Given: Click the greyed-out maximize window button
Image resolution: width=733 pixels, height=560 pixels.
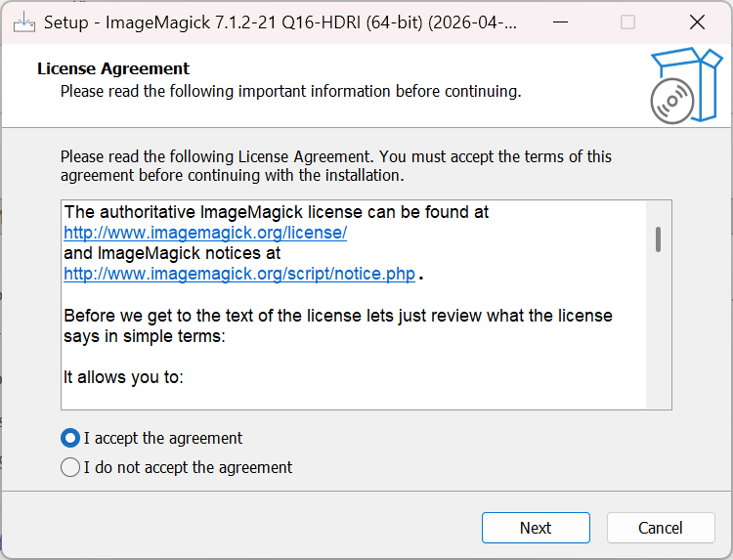Looking at the screenshot, I should 627,22.
